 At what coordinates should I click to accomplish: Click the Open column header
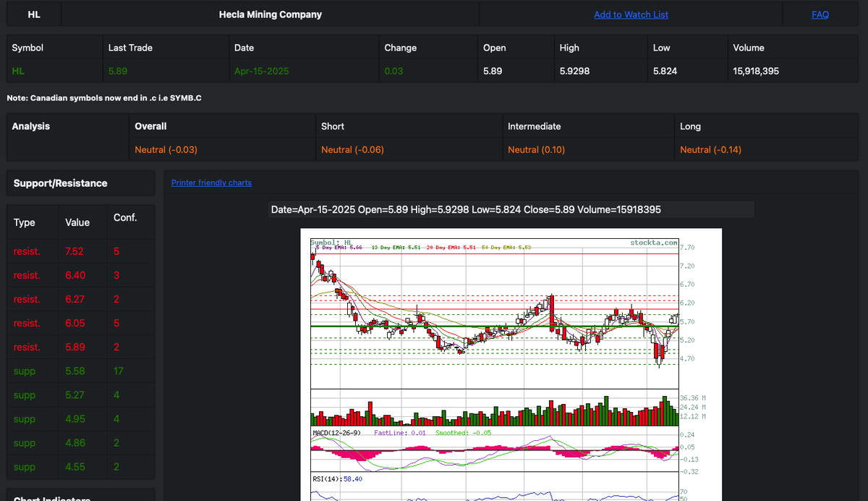(x=495, y=48)
